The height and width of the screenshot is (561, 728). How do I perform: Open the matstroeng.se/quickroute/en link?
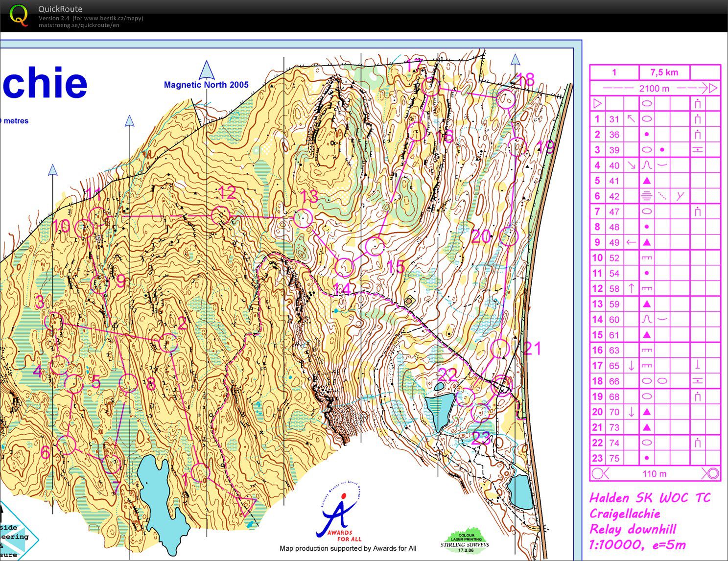tap(79, 25)
